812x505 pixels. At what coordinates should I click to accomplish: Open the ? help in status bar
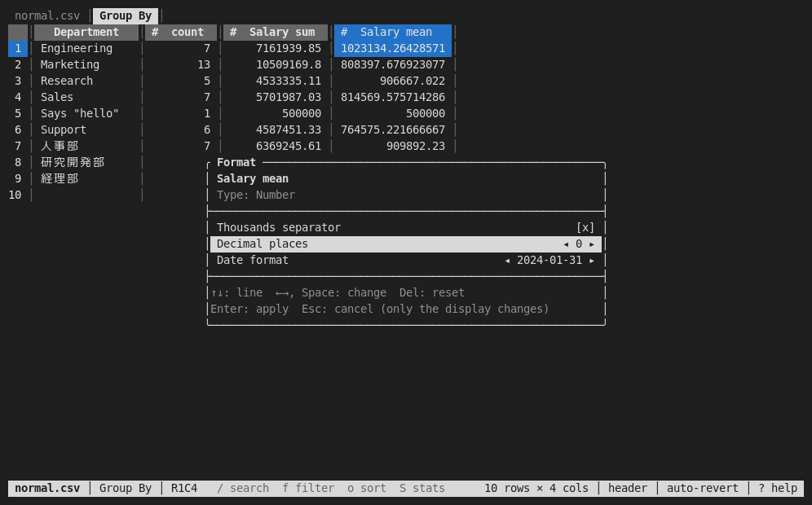click(778, 489)
